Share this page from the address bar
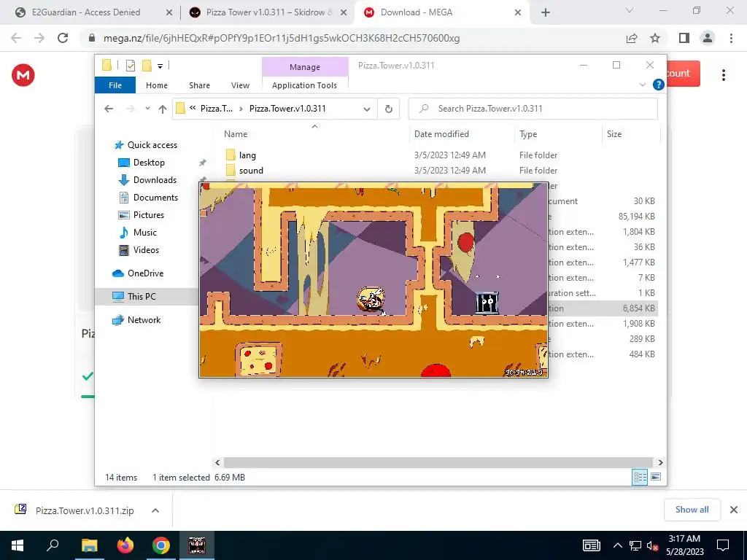This screenshot has height=560, width=747. coord(632,38)
